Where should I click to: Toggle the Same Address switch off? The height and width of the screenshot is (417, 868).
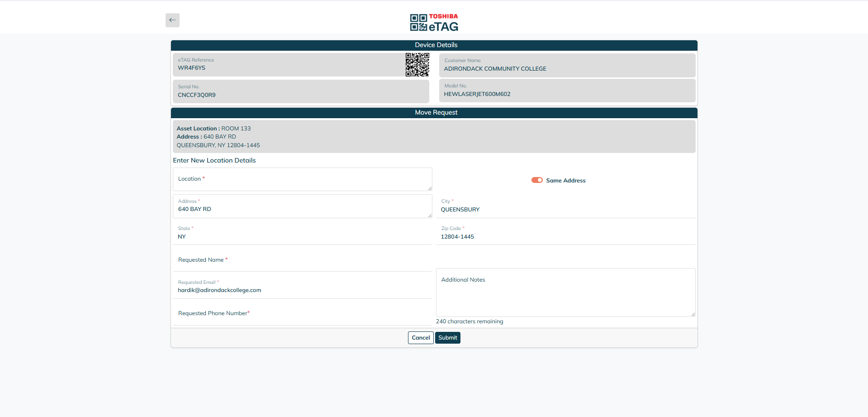(x=536, y=180)
